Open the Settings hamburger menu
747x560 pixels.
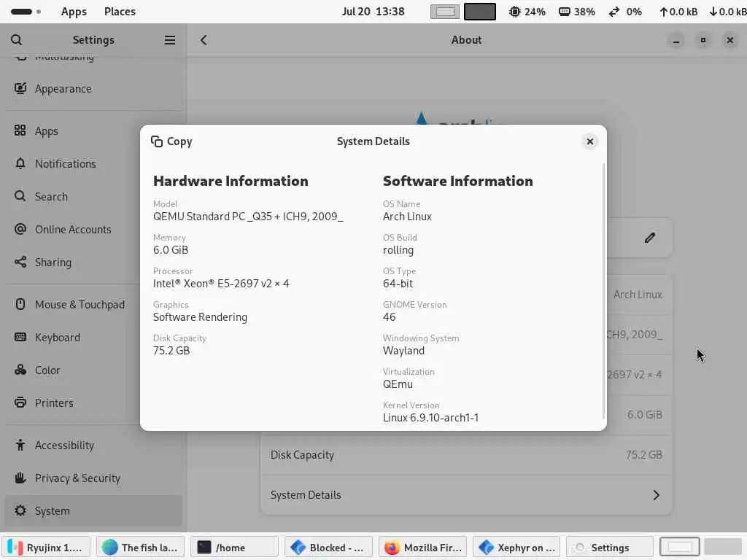pos(169,40)
